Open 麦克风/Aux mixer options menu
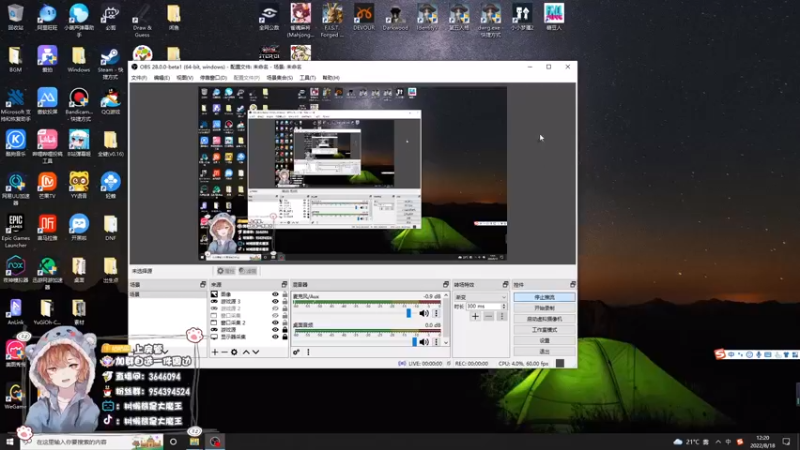The image size is (800, 450). pyautogui.click(x=436, y=313)
